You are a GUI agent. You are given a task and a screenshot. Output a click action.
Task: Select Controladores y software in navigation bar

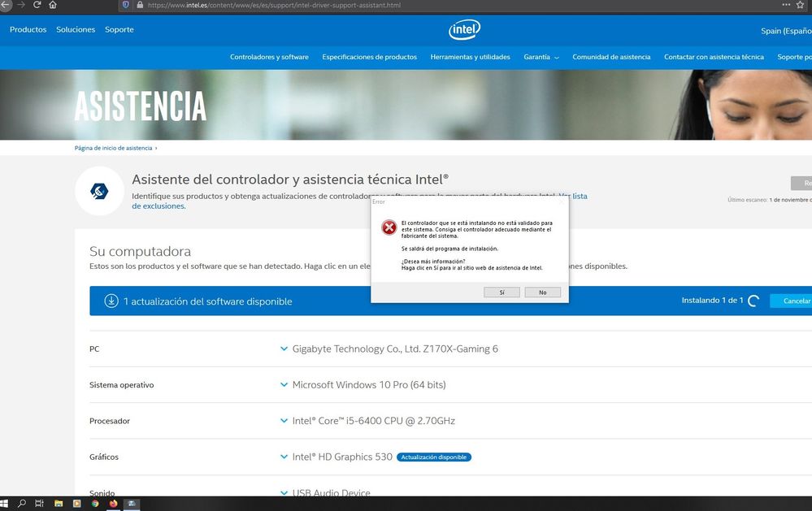pos(269,57)
